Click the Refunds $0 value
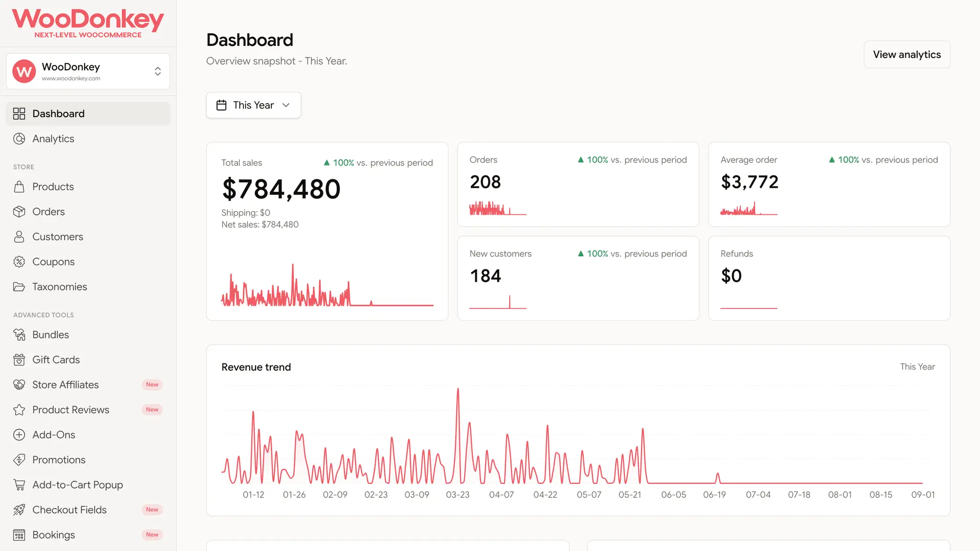The image size is (980, 551). 731,276
